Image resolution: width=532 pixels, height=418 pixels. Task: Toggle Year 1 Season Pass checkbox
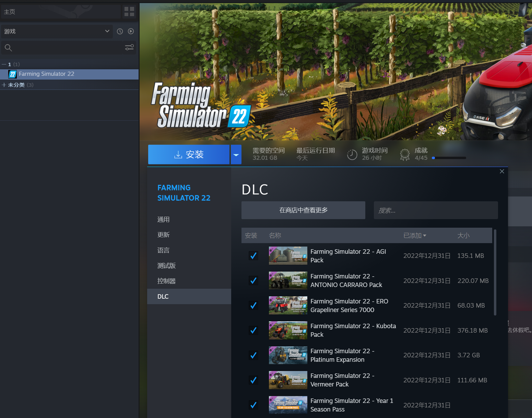point(253,405)
